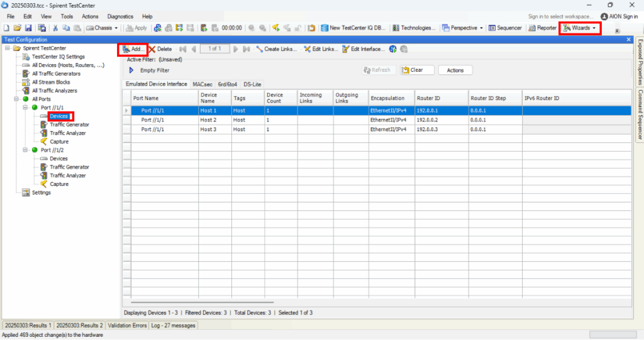The width and height of the screenshot is (644, 340).
Task: Open the Log - 27 messages tab
Action: point(173,326)
